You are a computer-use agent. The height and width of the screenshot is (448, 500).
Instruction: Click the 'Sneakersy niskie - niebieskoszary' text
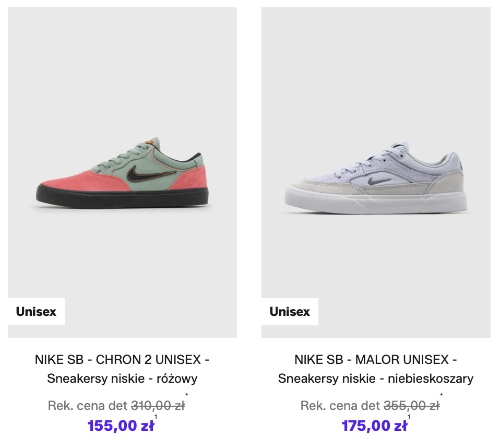tap(376, 379)
